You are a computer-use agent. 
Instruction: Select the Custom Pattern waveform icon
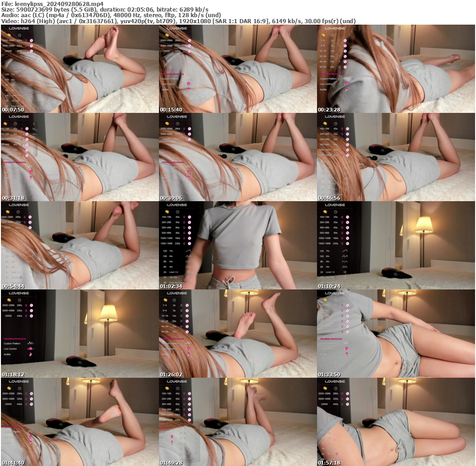(x=30, y=343)
